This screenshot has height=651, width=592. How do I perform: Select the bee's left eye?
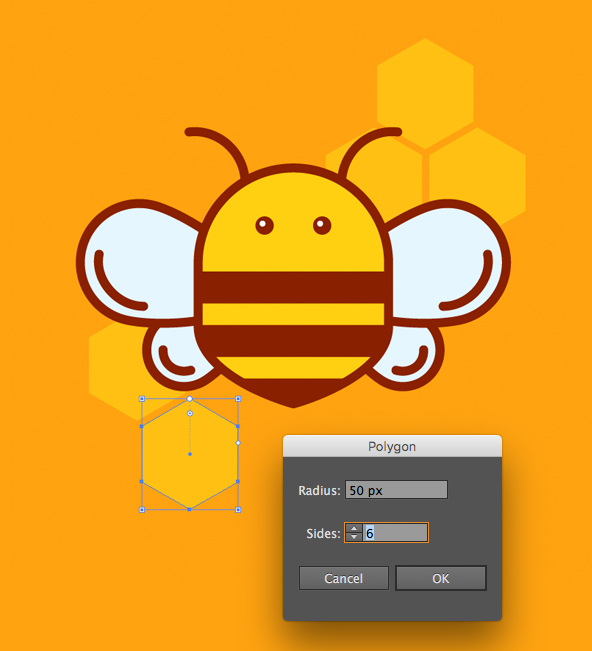(264, 225)
